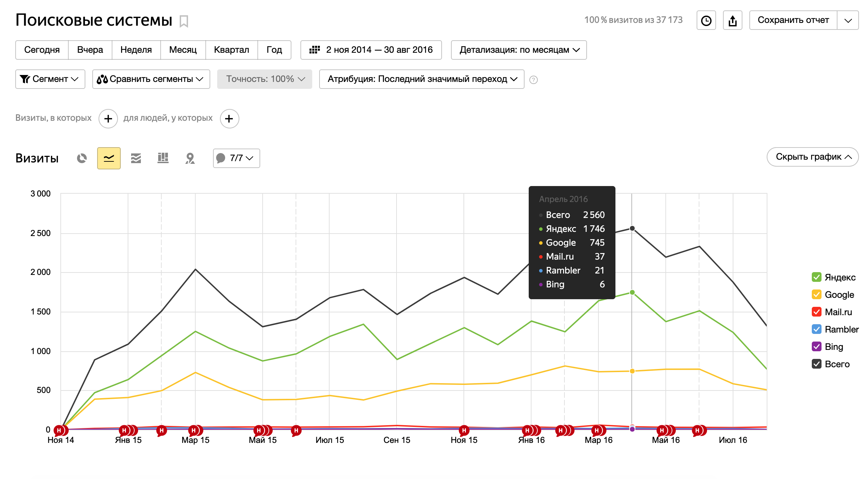Select the Квартал period tab
868x479 pixels.
pyautogui.click(x=231, y=50)
